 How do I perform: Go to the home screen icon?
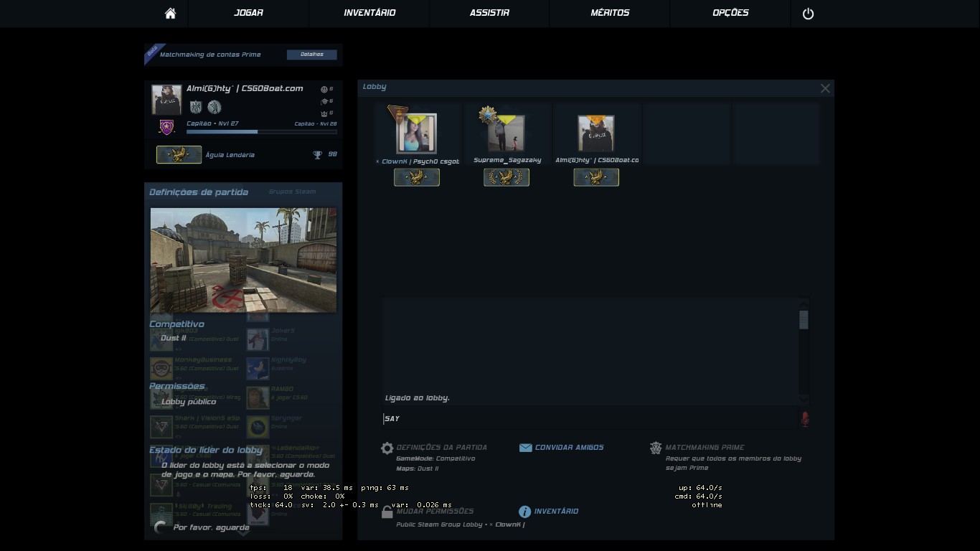click(170, 14)
